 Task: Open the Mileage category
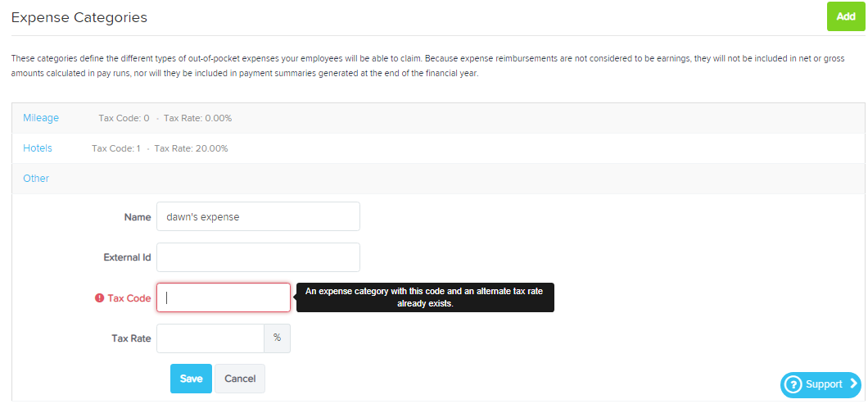[41, 118]
